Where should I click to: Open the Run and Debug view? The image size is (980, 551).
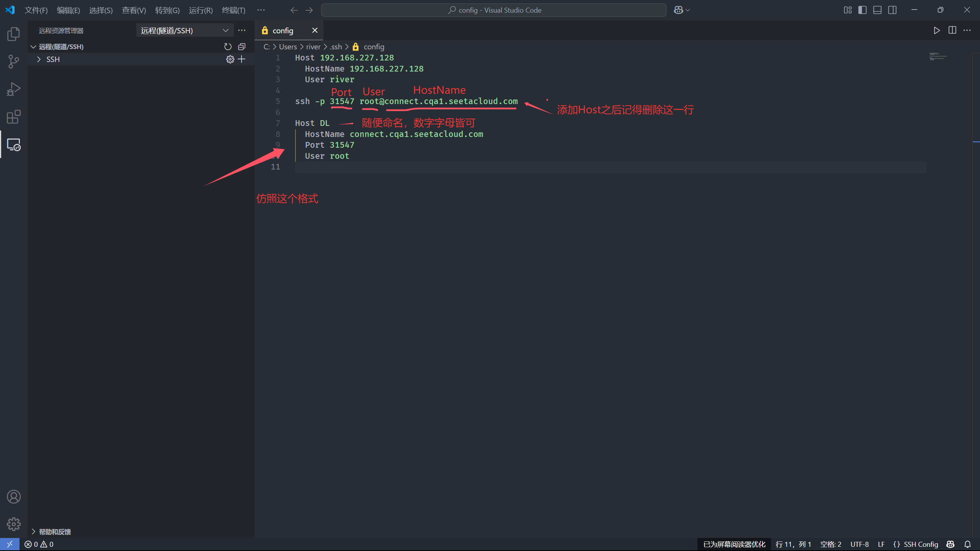[13, 89]
